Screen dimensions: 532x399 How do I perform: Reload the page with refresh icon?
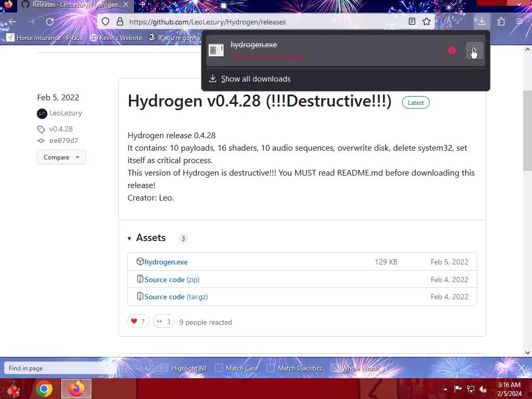[x=50, y=22]
